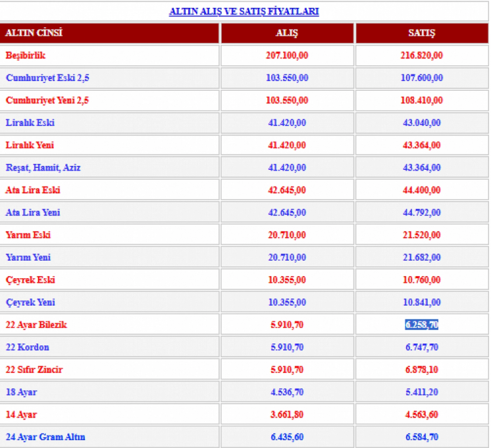The width and height of the screenshot is (491, 448).
Task: Click Yarım Eski buy price 20.710,00
Action: [x=287, y=235]
